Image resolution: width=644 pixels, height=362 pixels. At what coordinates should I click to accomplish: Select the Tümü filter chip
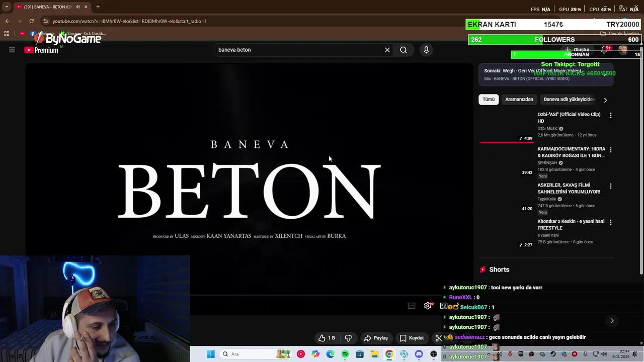489,99
